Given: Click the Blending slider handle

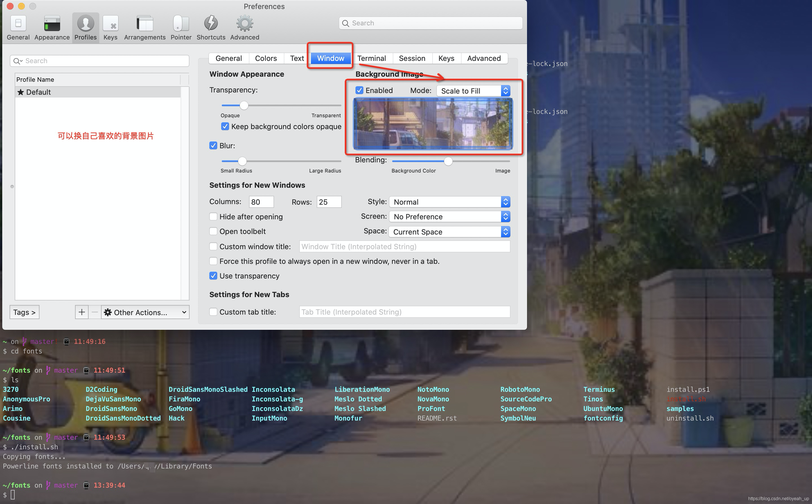Looking at the screenshot, I should click(x=448, y=161).
